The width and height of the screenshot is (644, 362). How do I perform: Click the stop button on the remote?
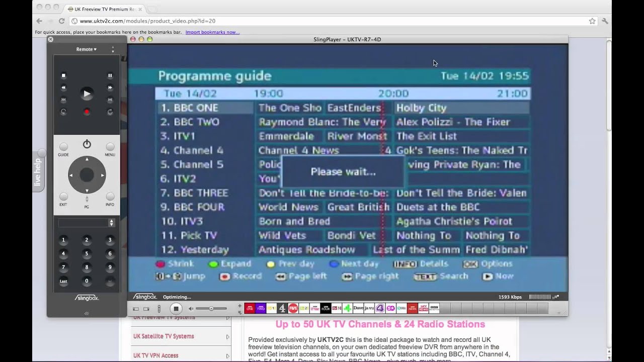tap(63, 75)
